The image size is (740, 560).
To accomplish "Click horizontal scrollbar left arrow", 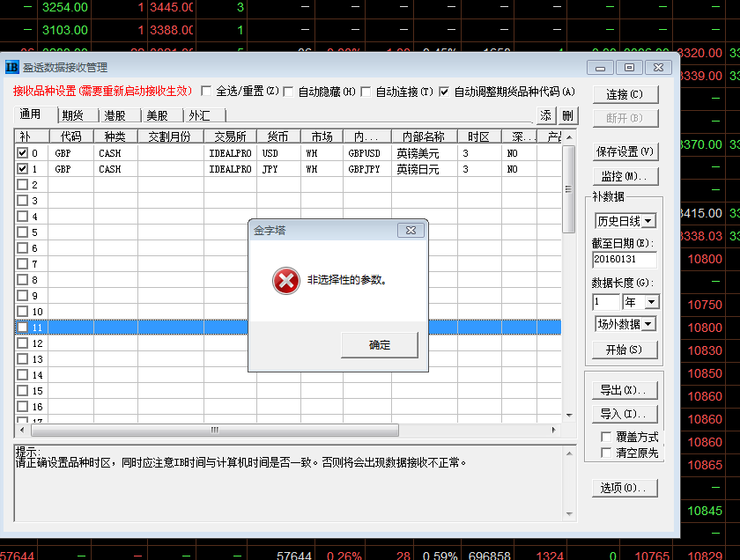I will [22, 430].
